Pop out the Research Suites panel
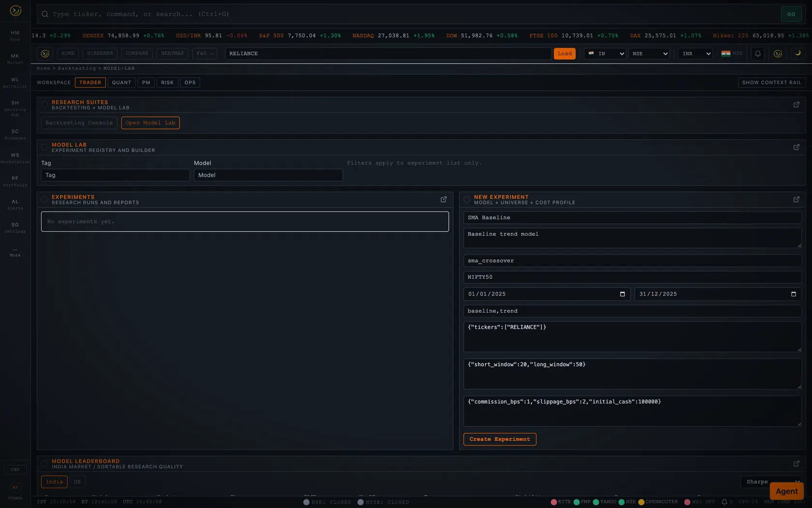The height and width of the screenshot is (508, 812). [797, 105]
